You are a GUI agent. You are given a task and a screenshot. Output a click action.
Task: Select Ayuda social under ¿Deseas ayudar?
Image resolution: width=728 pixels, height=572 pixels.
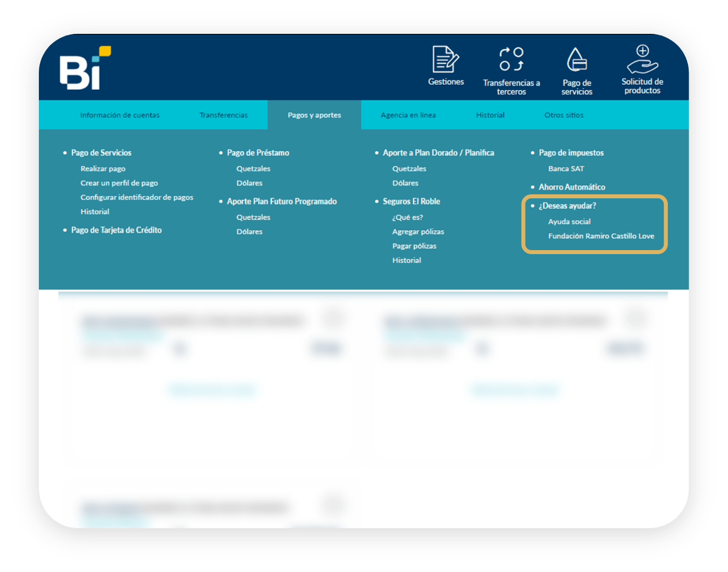(x=569, y=222)
